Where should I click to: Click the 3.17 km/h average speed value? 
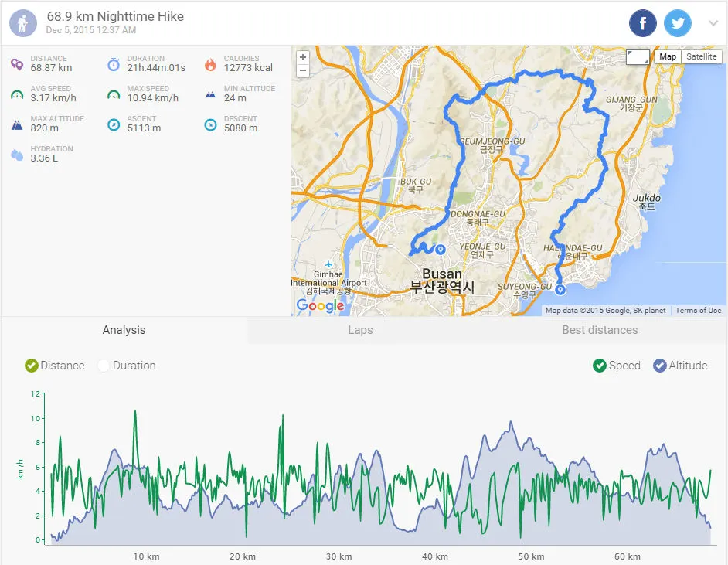point(53,98)
